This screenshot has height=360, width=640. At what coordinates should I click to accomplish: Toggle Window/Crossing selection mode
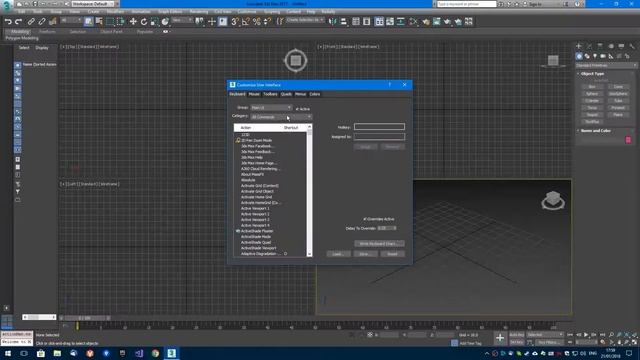pyautogui.click(x=121, y=22)
